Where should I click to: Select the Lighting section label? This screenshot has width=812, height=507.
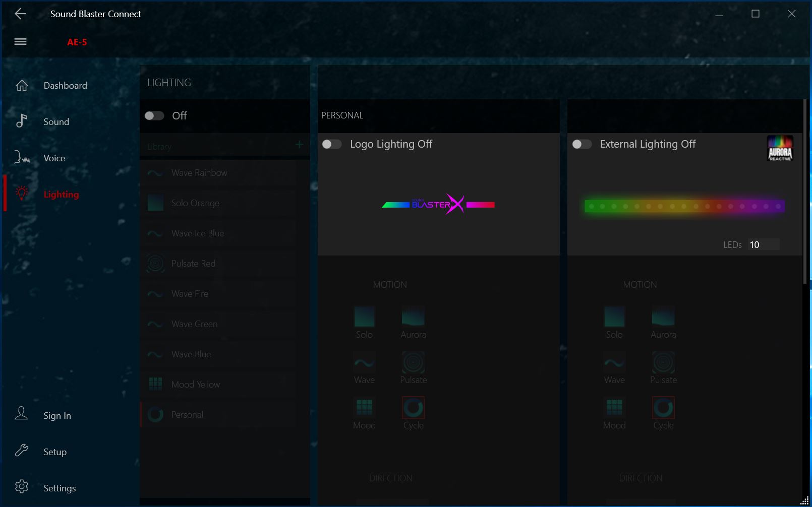tap(61, 195)
